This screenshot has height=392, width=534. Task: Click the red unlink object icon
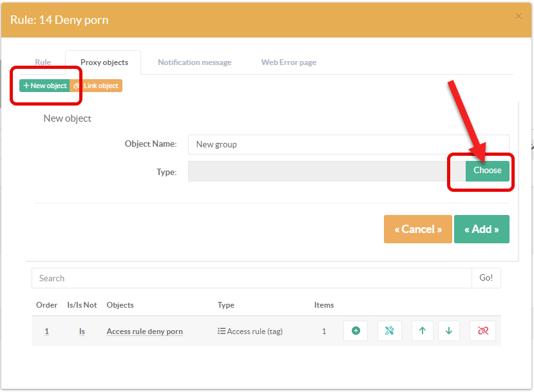click(482, 331)
